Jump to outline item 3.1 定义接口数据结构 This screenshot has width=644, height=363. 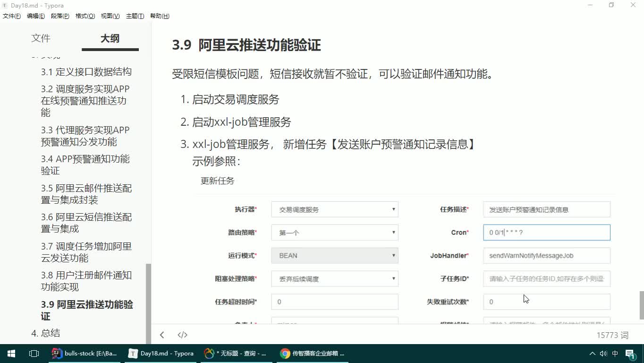pos(86,72)
